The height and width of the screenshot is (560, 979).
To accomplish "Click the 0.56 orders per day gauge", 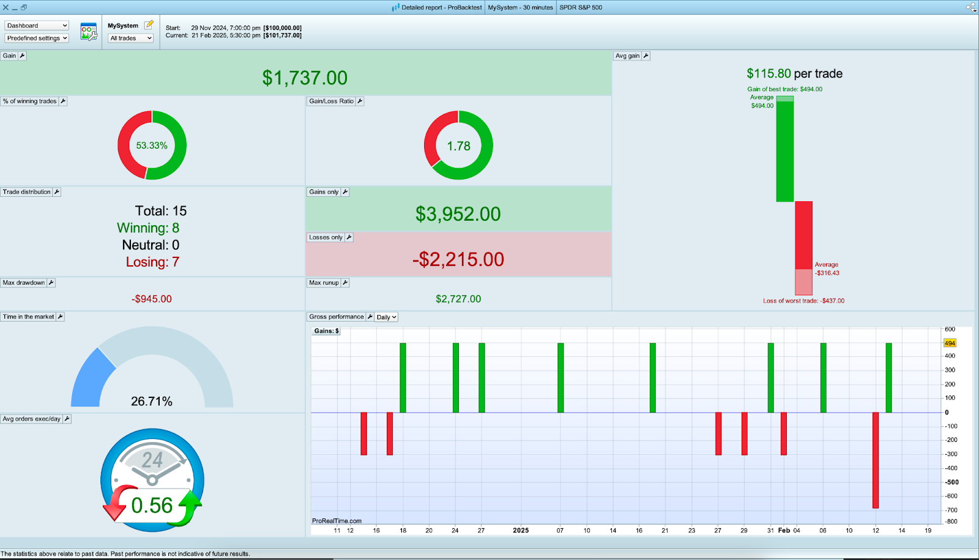I will pyautogui.click(x=152, y=480).
